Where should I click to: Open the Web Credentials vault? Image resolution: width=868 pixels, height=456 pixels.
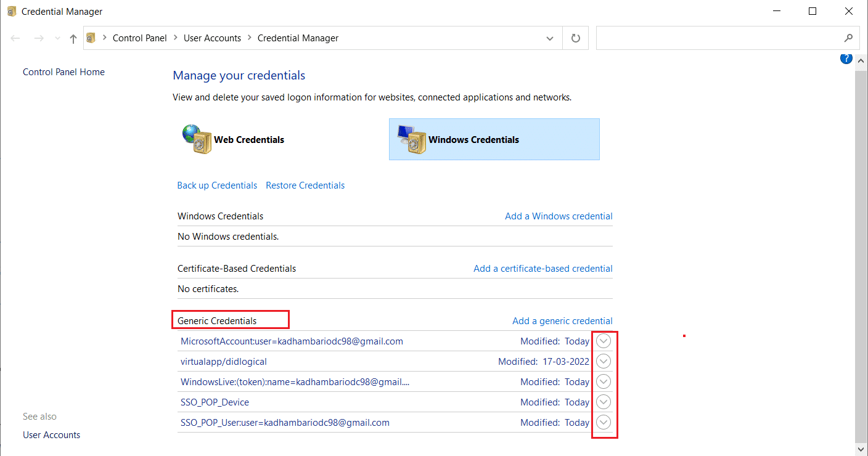234,140
